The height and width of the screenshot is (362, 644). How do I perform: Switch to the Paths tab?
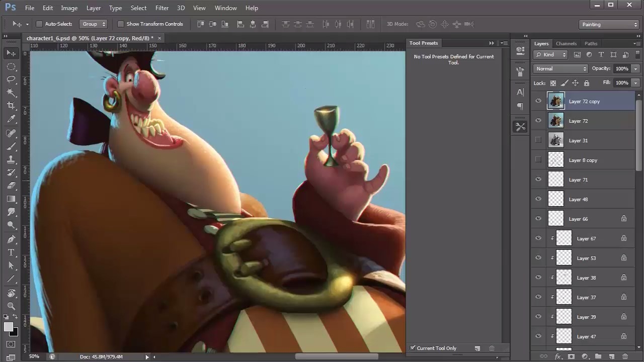[x=591, y=44]
